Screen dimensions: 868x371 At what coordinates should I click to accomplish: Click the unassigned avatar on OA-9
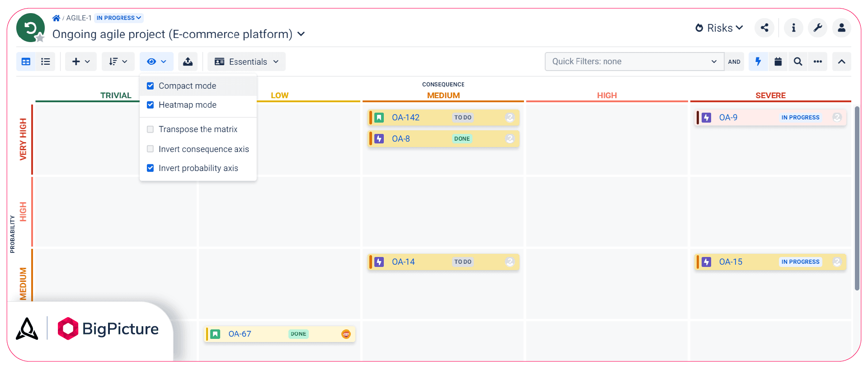click(837, 118)
